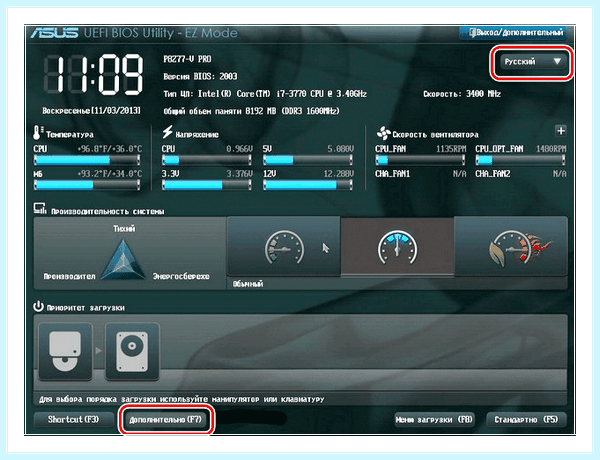Click the Тихий performance triangle graphic

(123, 259)
